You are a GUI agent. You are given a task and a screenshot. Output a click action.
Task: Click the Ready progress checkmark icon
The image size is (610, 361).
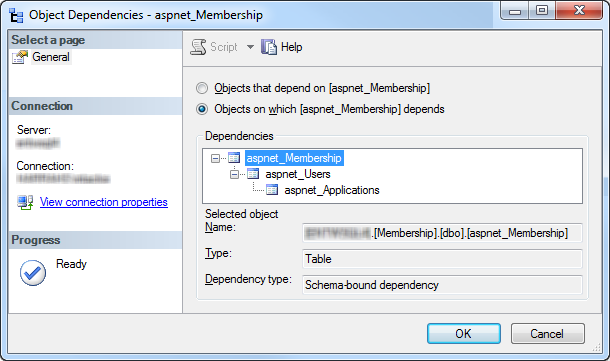click(33, 273)
